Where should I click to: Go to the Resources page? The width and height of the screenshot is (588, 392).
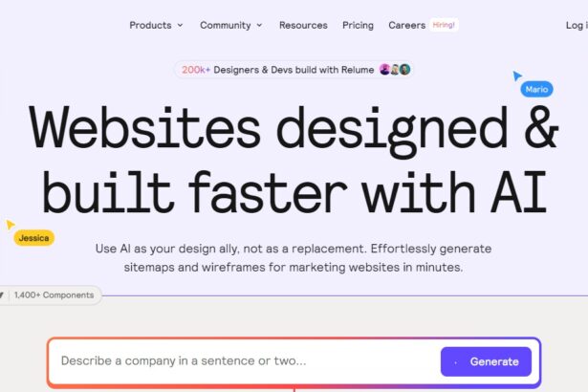coord(303,25)
